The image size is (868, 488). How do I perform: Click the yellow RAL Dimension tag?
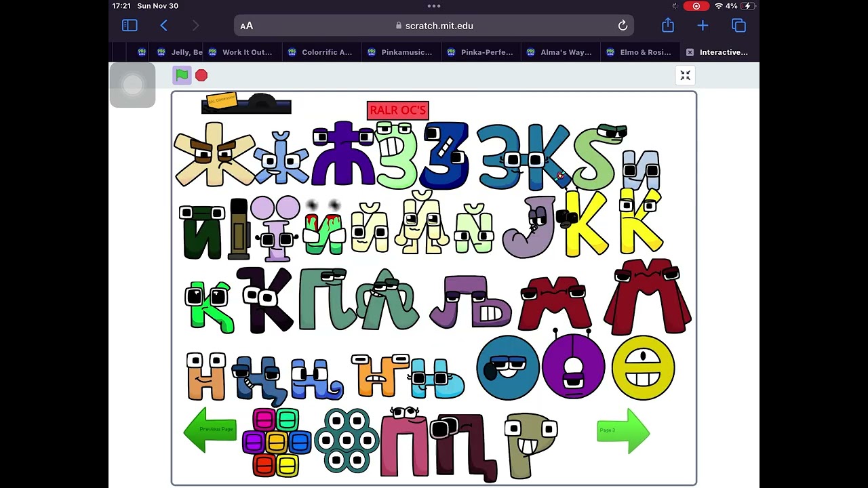[222, 100]
